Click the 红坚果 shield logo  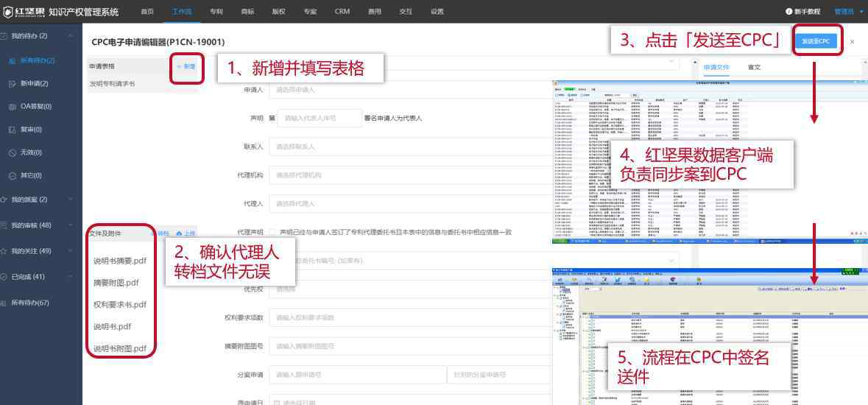8,12
